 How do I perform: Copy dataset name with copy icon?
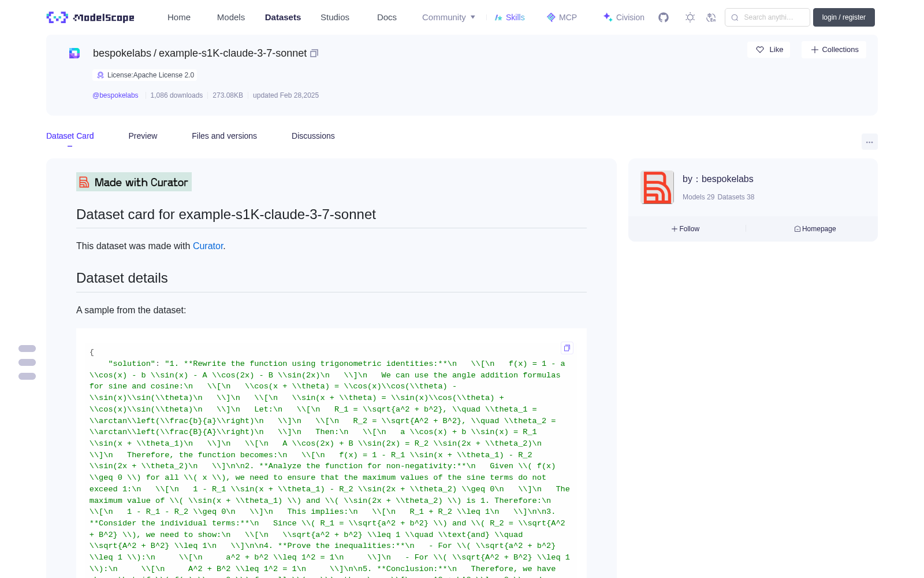314,53
